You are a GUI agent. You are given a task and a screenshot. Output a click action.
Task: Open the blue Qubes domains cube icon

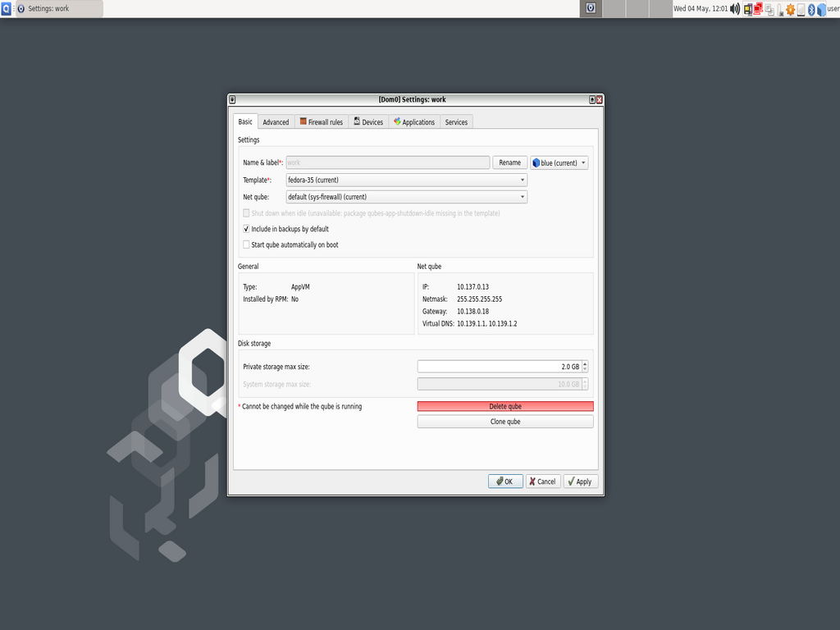pos(821,9)
